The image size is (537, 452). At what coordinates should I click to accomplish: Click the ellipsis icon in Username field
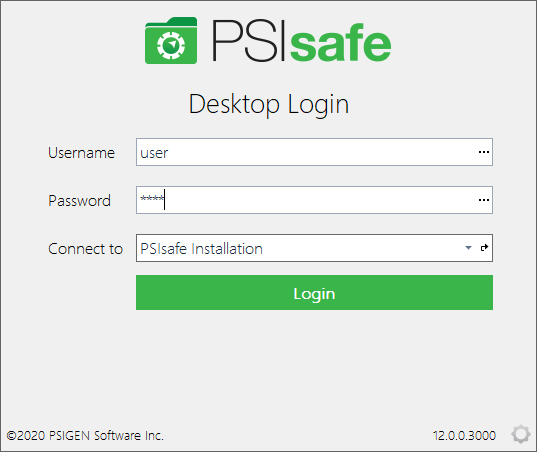click(x=484, y=152)
